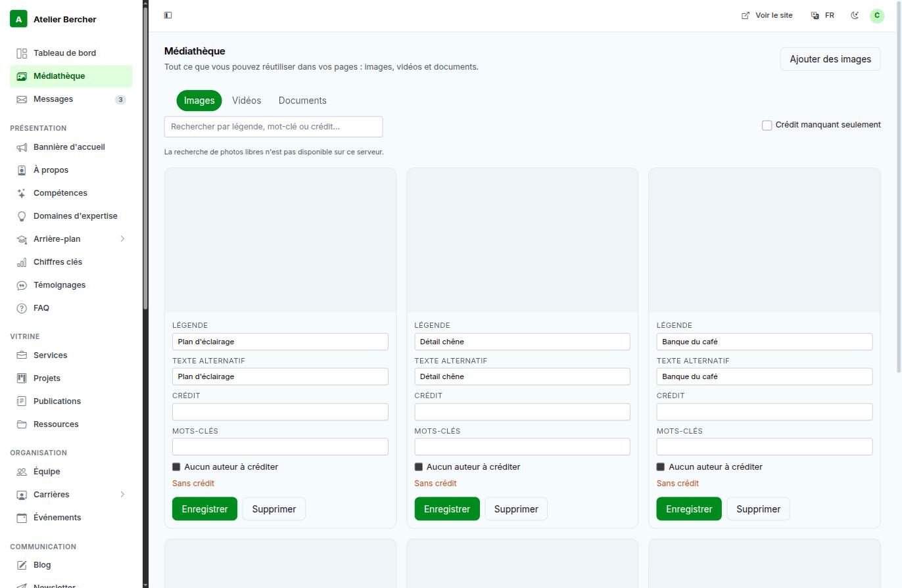Click the Ressources folder icon
The image size is (902, 588).
[x=22, y=424]
